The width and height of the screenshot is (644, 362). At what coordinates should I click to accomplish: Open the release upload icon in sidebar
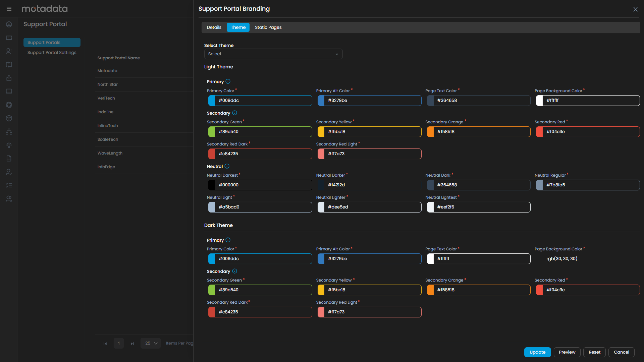point(9,78)
